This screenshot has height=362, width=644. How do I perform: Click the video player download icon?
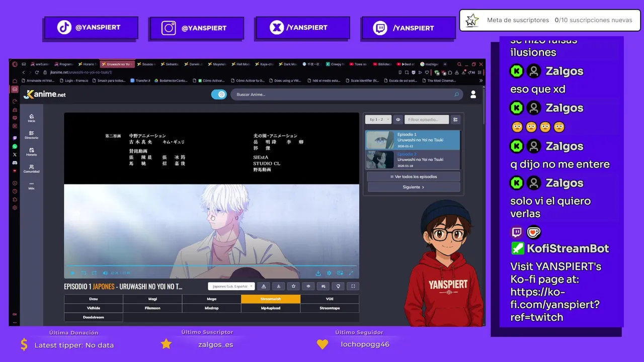[x=318, y=273]
